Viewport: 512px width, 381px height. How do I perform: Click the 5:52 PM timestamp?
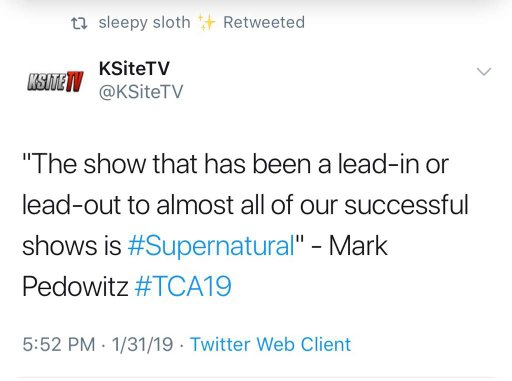coord(59,344)
